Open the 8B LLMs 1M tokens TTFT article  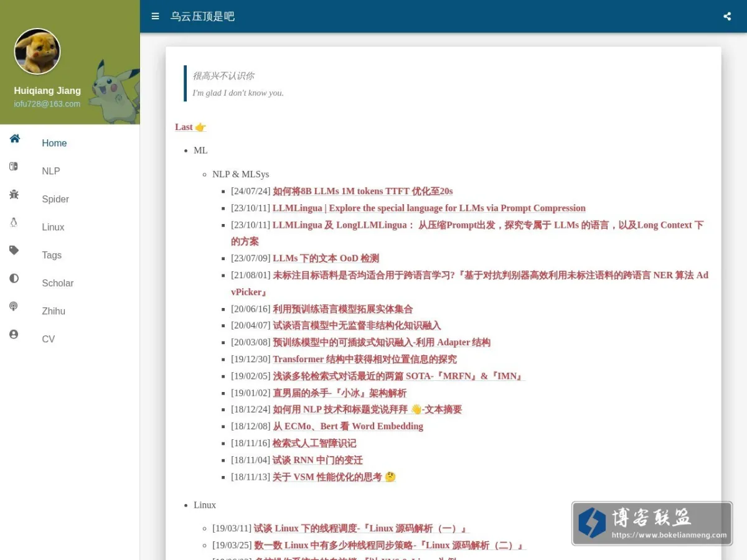[363, 191]
